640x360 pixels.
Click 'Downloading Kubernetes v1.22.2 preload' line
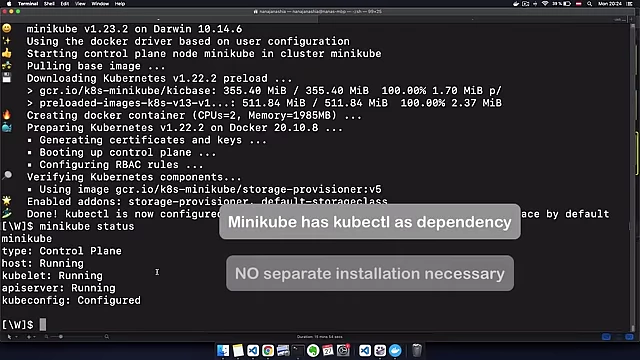[x=159, y=78]
